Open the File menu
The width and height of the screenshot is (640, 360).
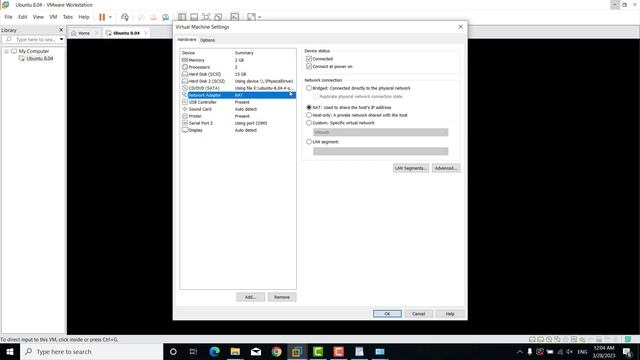point(9,17)
